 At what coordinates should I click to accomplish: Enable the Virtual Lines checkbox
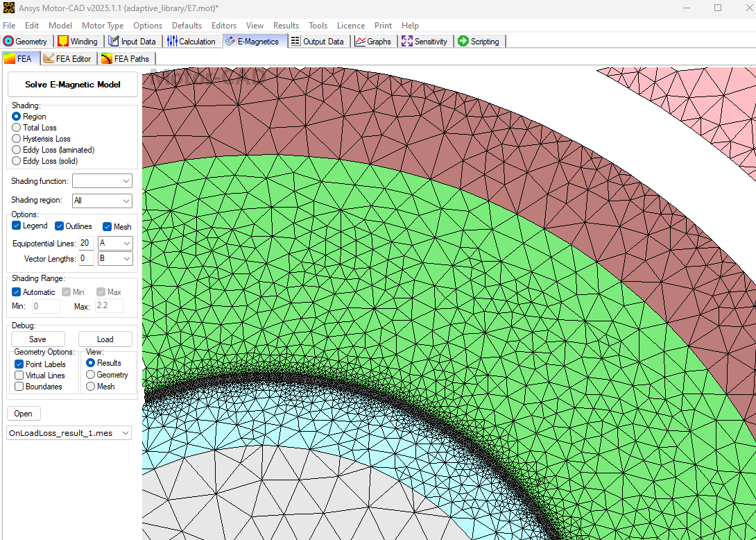click(x=19, y=376)
